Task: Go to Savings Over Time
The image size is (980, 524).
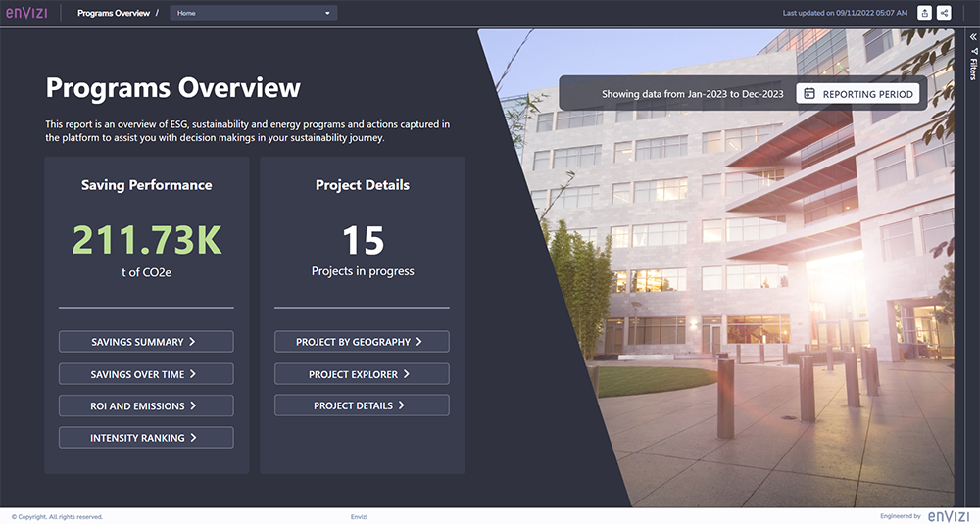Action: point(146,374)
